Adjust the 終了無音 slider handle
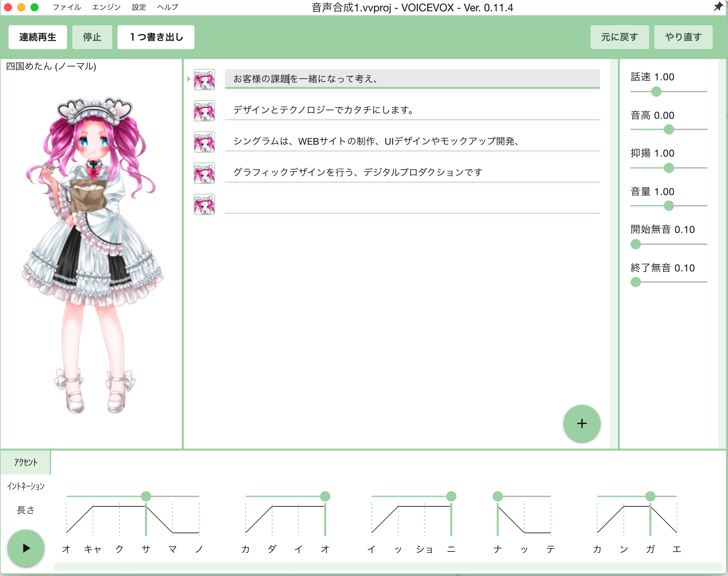728x576 pixels. click(x=636, y=282)
